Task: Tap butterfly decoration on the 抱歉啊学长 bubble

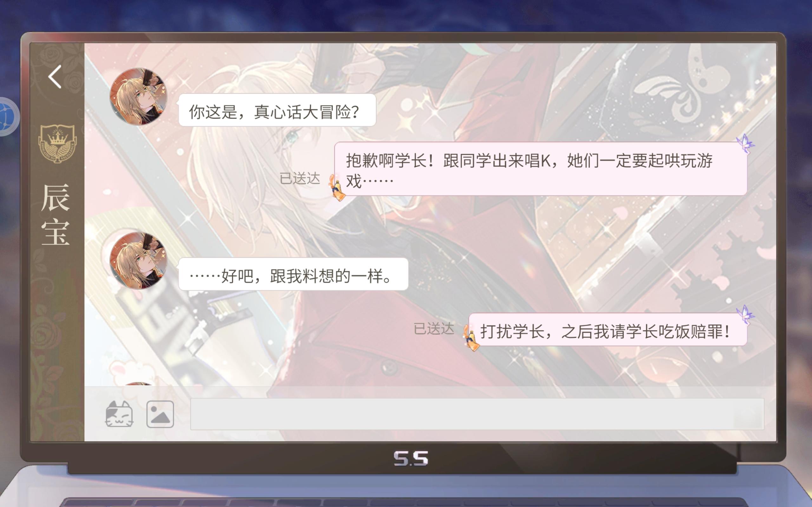Action: [x=745, y=144]
